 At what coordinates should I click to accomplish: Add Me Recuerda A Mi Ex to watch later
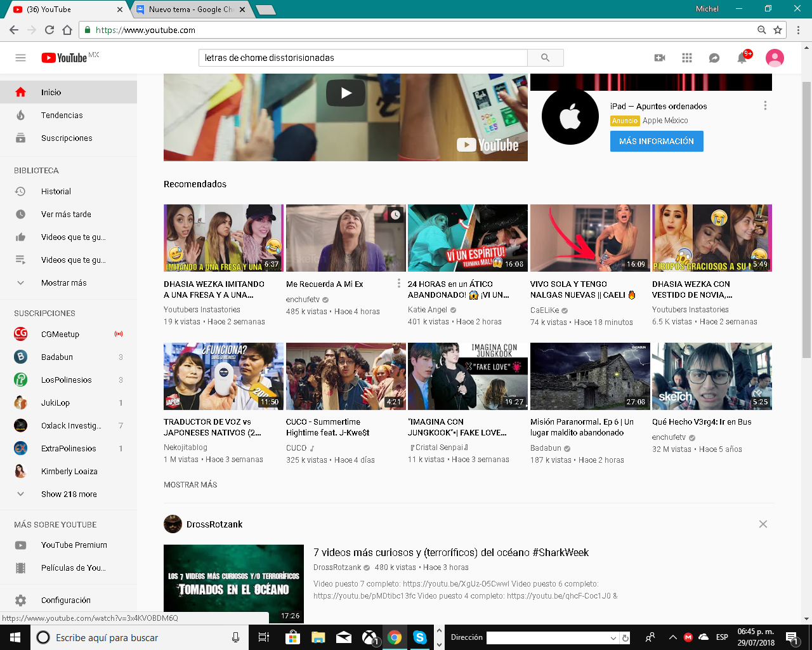click(395, 215)
